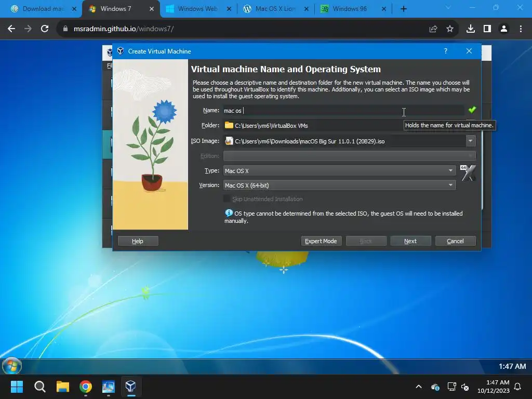532x399 pixels.
Task: Click the remote desktop taskbar icon
Action: (108, 387)
